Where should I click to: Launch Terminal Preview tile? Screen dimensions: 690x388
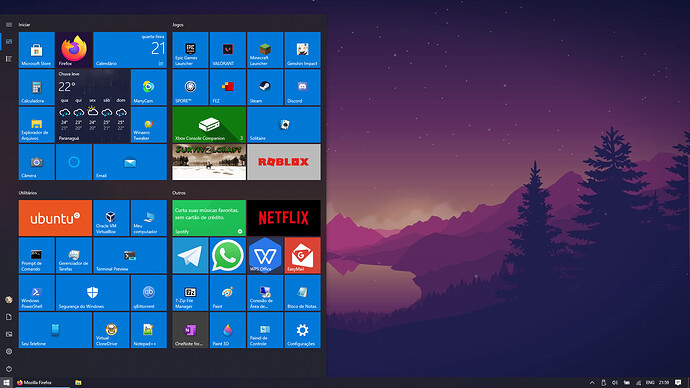tap(130, 255)
